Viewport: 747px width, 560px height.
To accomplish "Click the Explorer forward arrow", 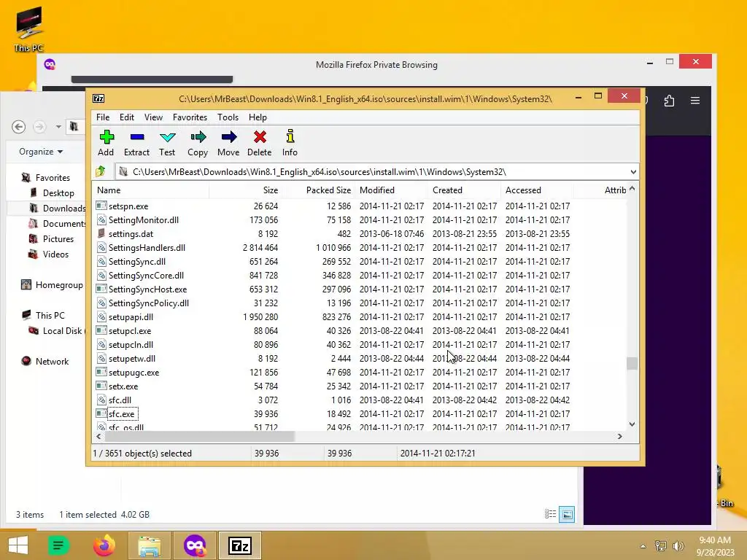I will tap(39, 127).
